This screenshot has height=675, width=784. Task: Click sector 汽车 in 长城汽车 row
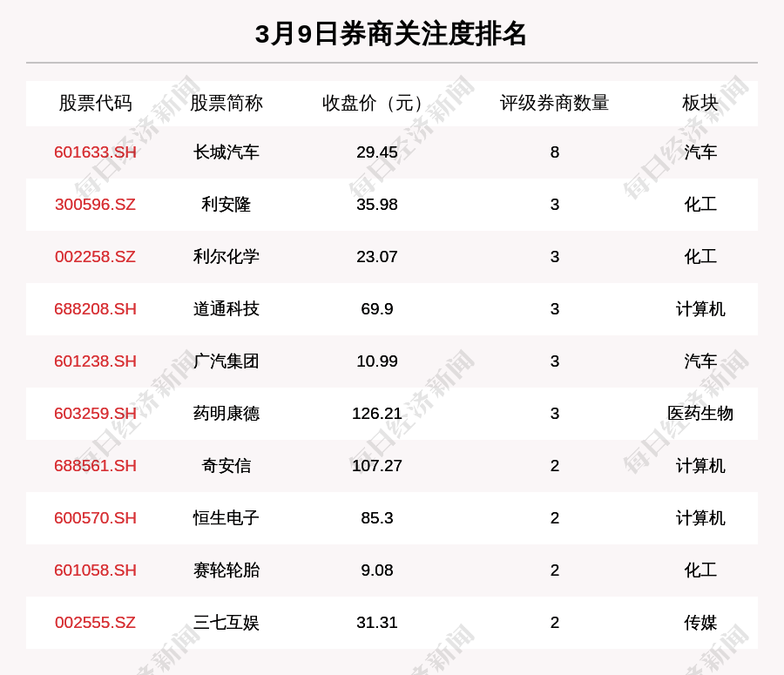[700, 152]
